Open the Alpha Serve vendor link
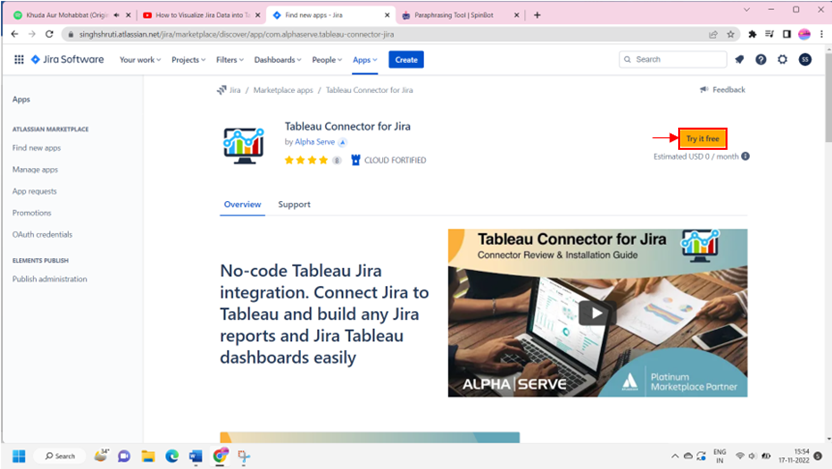This screenshot has height=469, width=832. [315, 142]
